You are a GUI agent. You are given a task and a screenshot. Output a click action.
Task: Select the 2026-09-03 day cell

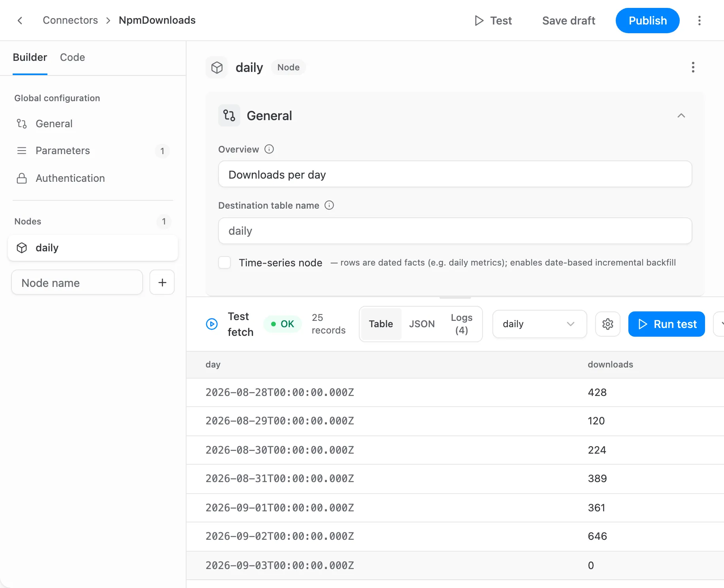tap(279, 565)
